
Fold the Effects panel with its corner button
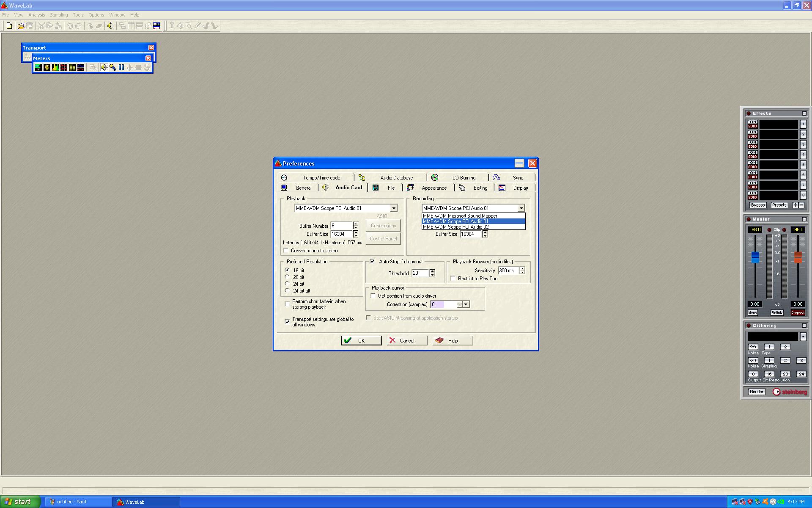(804, 113)
